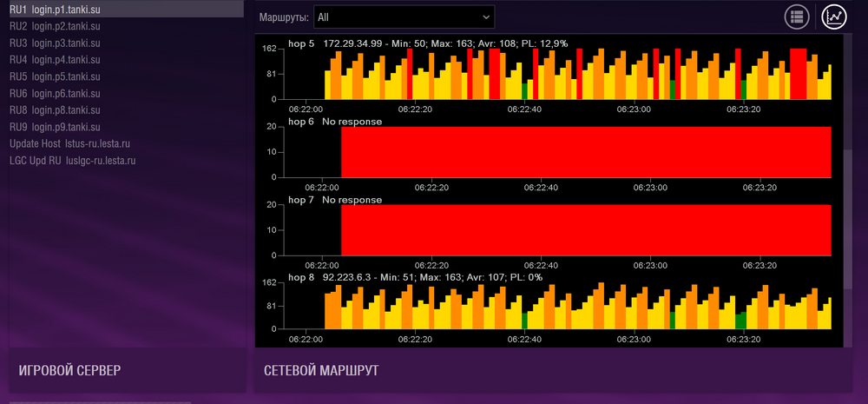Click the ИГРОВОЙ СЕРВЕР panel heading

tap(69, 371)
